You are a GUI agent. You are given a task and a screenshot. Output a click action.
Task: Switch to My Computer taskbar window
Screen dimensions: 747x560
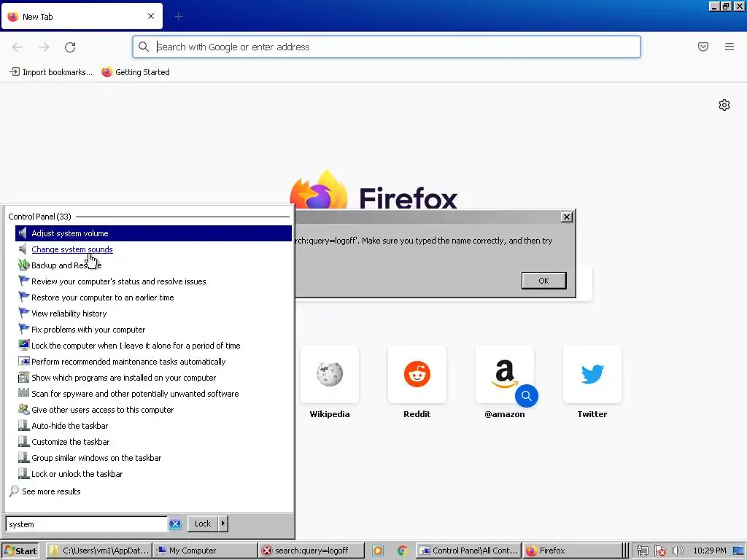pyautogui.click(x=205, y=551)
